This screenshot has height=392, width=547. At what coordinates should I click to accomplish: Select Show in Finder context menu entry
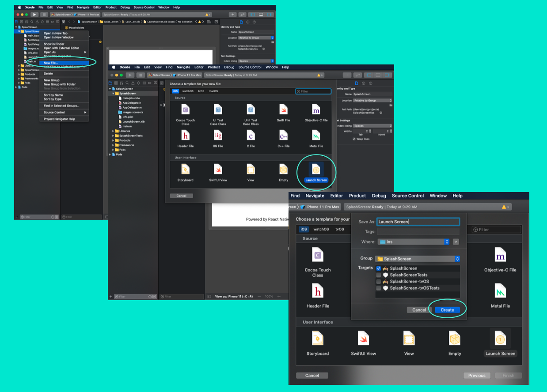pos(54,44)
